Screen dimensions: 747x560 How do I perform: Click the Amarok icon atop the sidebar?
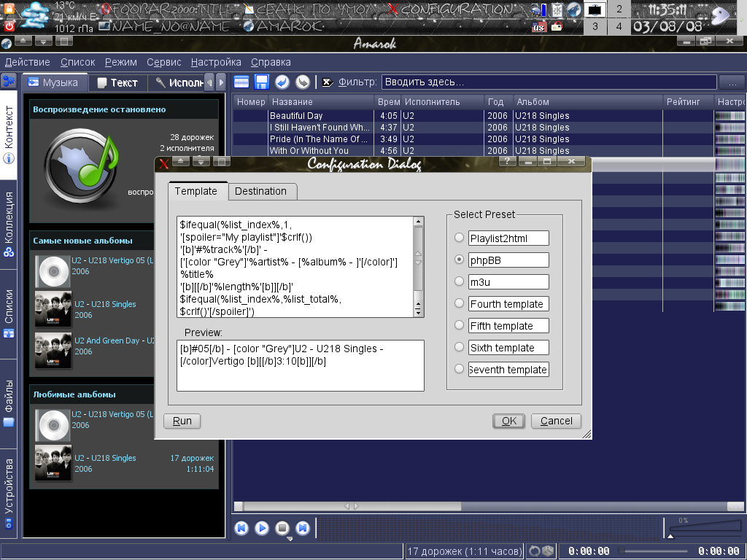[9, 80]
